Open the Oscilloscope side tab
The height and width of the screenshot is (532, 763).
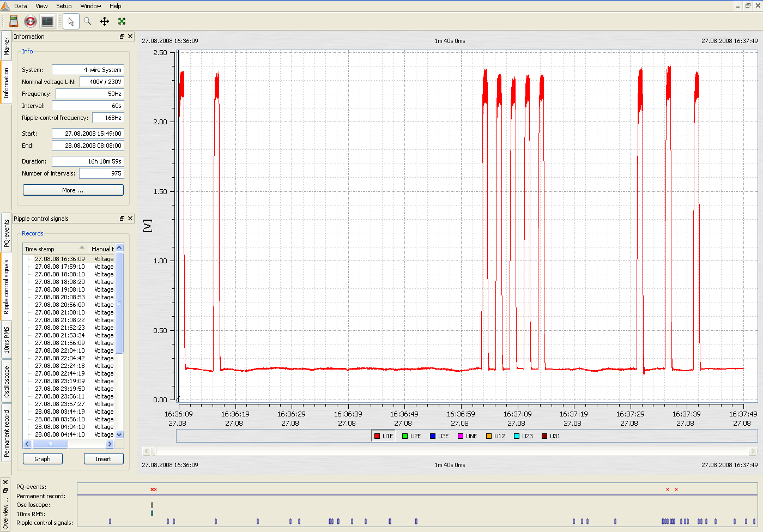(x=6, y=382)
